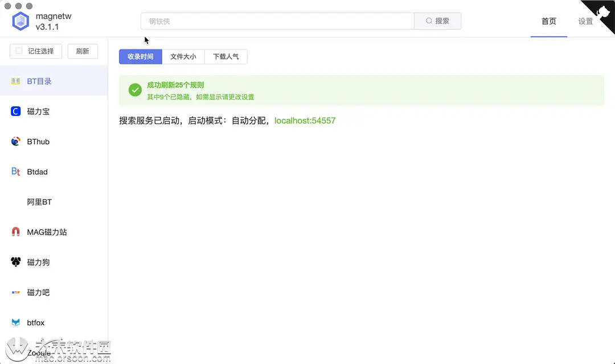Viewport: 615px width, 364px height.
Task: Select the BThub source icon
Action: coord(16,141)
